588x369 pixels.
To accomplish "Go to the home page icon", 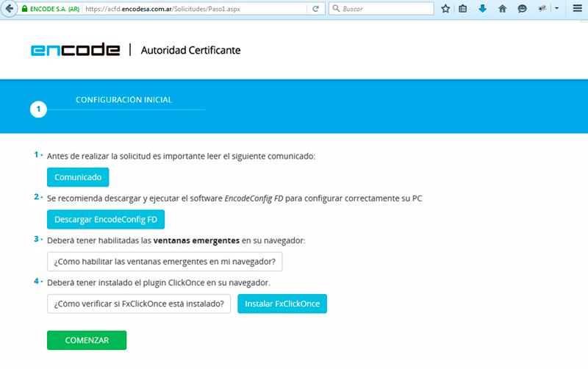I will [503, 9].
